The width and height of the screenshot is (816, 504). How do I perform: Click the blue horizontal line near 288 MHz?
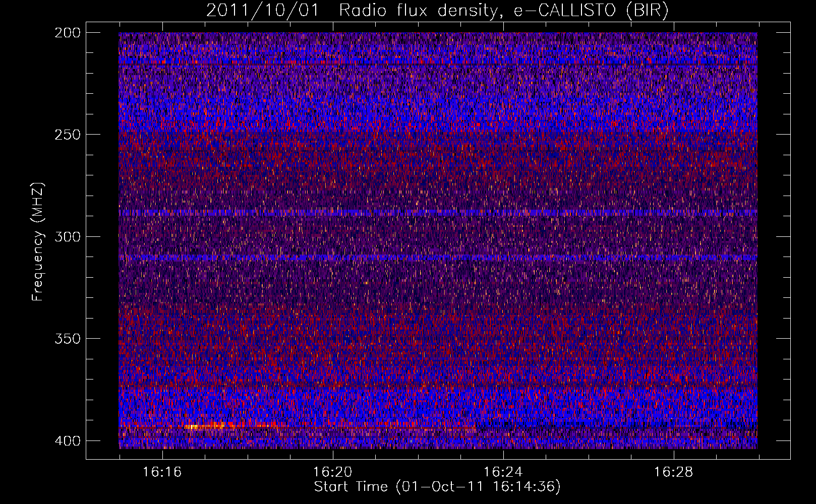(438, 212)
